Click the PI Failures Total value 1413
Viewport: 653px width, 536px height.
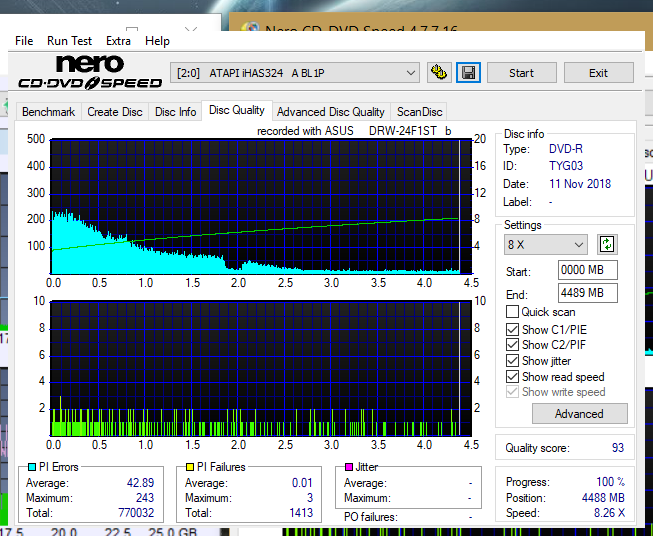tap(301, 513)
